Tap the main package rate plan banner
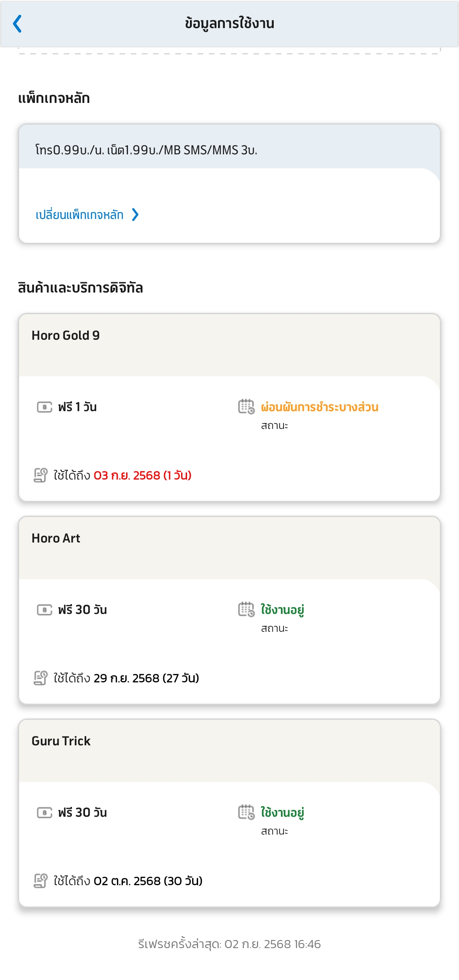Image resolution: width=459 pixels, height=980 pixels. point(229,147)
